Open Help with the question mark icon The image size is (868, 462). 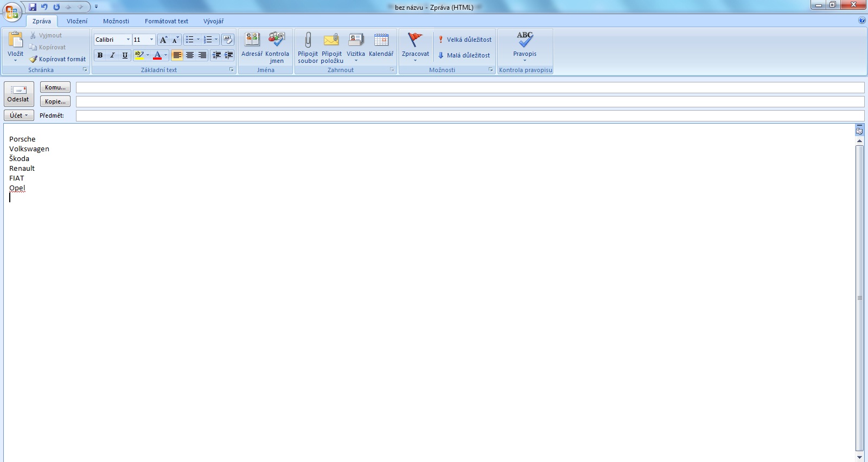coord(862,21)
